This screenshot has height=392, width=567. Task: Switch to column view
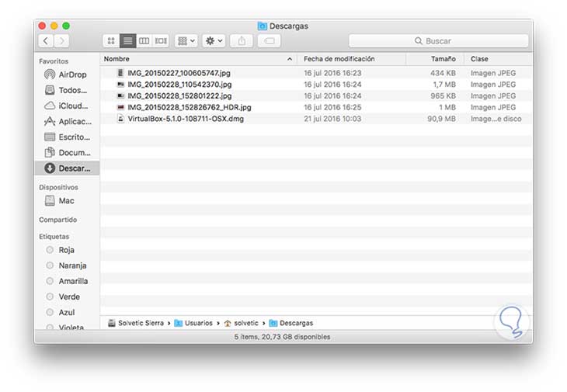144,41
